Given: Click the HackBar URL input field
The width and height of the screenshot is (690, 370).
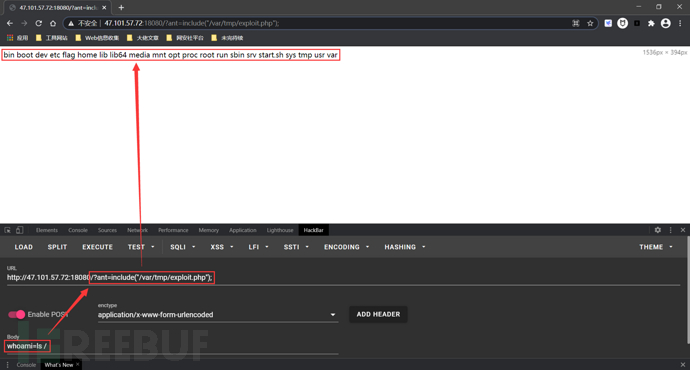Looking at the screenshot, I should [343, 278].
